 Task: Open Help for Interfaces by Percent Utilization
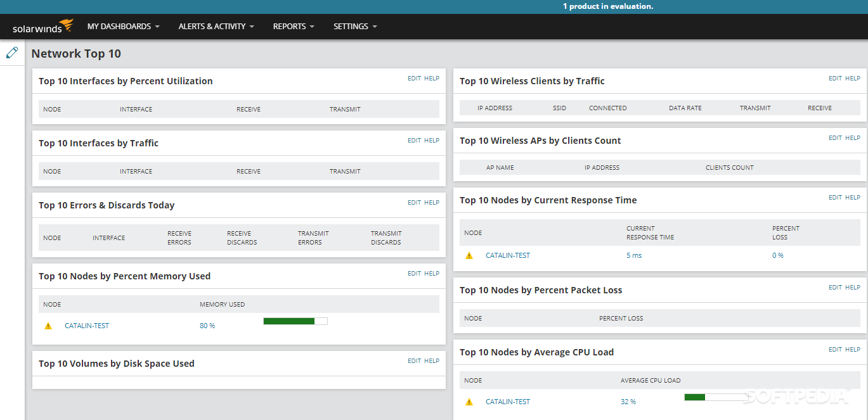pyautogui.click(x=432, y=79)
